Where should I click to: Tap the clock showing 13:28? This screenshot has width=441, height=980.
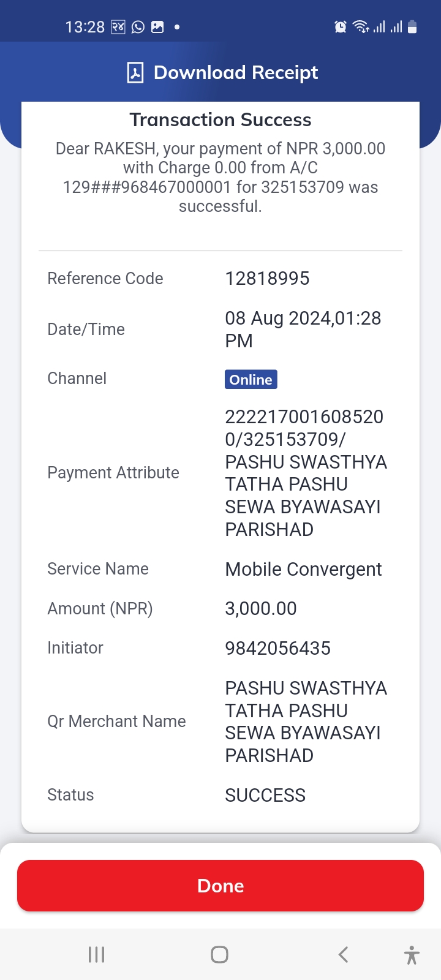85,27
